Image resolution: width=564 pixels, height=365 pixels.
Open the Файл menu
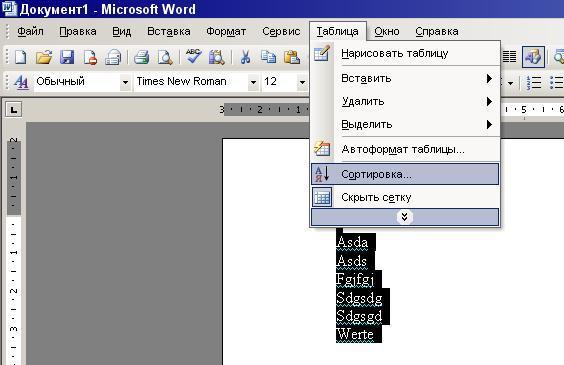pos(30,31)
